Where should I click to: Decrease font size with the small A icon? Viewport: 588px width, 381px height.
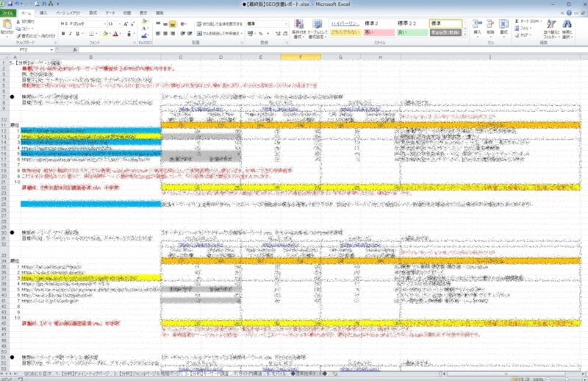click(132, 24)
